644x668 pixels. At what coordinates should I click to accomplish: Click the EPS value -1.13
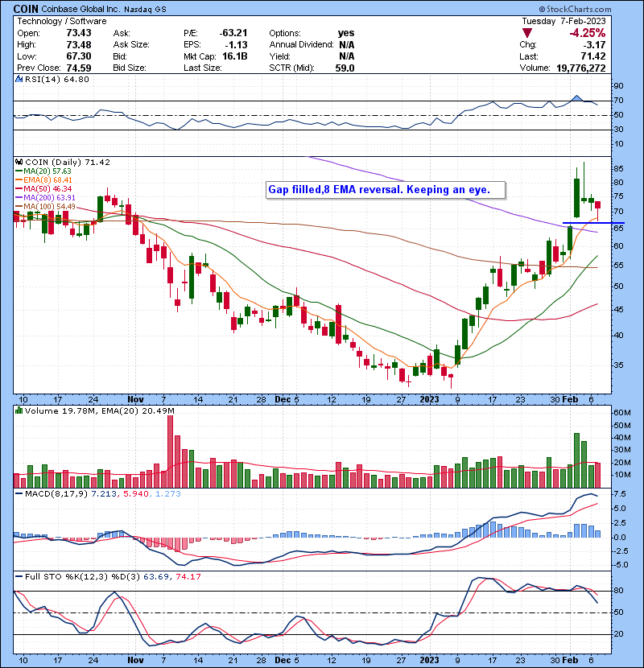[236, 44]
